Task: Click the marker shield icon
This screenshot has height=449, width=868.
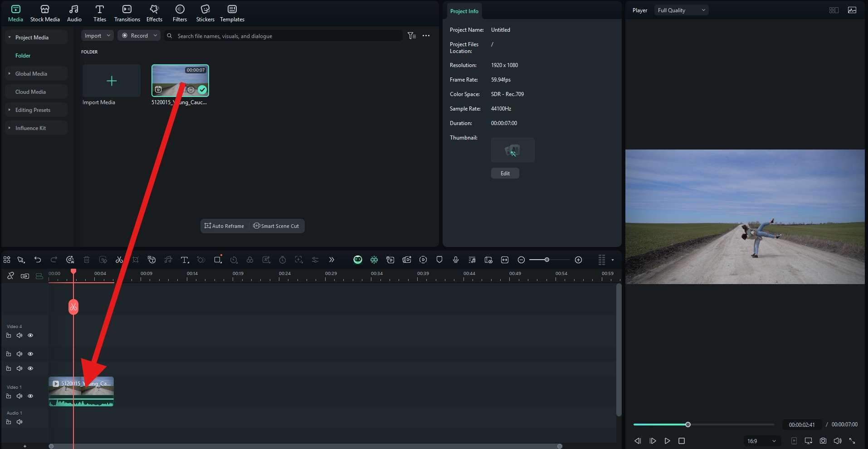Action: (439, 260)
